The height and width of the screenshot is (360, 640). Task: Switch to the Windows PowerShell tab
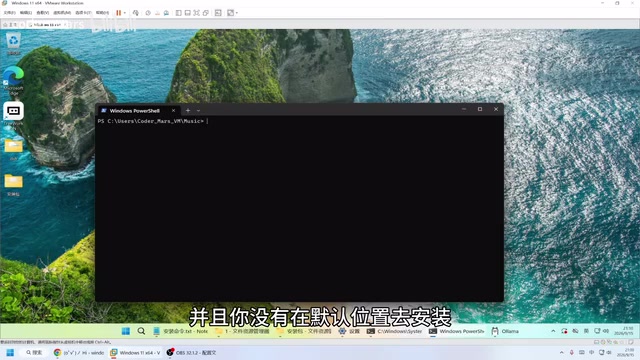(134, 111)
